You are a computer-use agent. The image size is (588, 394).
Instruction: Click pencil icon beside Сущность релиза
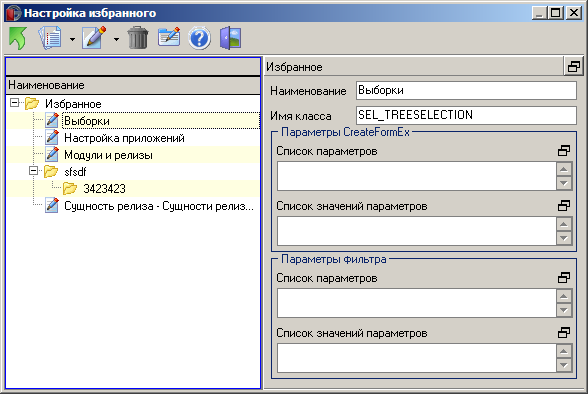click(52, 205)
